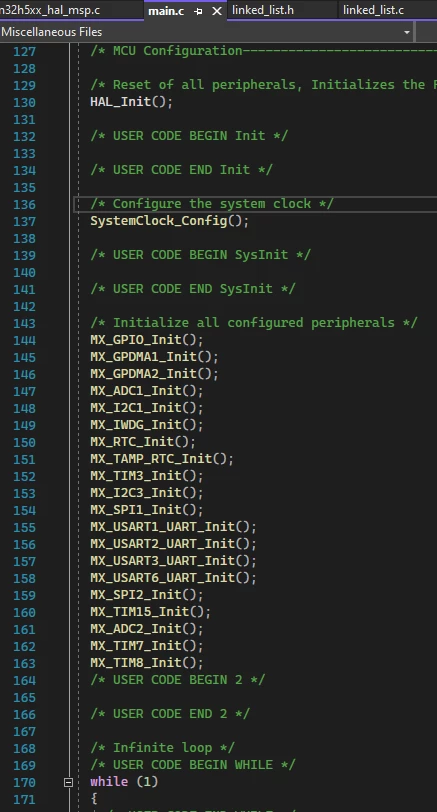Open the Miscellaneous Files project dropdown
437x812 pixels.
point(406,32)
